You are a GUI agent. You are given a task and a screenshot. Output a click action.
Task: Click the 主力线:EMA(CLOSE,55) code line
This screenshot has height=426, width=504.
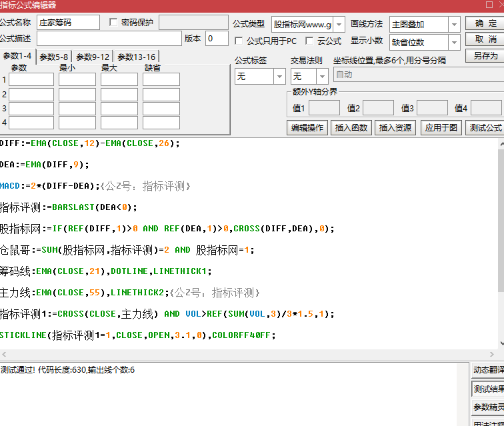[130, 293]
